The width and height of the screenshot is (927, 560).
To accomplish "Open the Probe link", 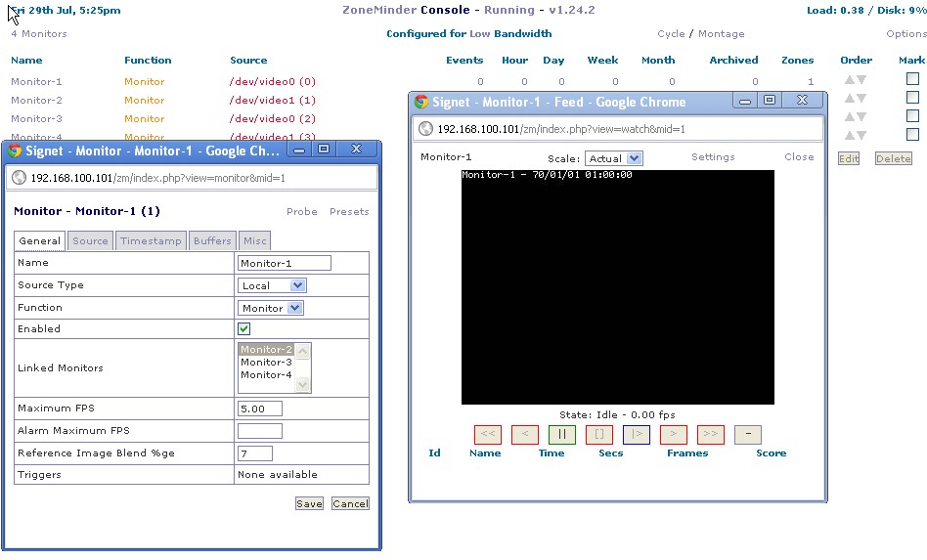I will (x=302, y=211).
